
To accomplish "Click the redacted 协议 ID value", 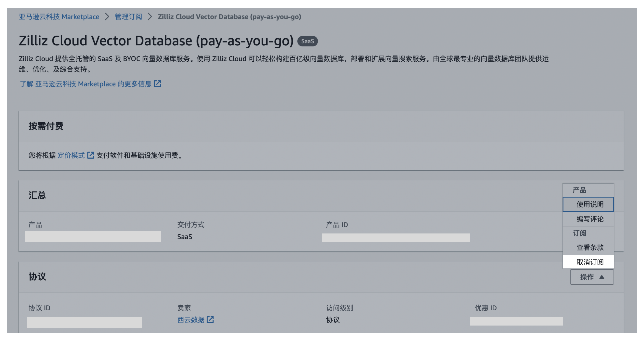I will pos(84,322).
